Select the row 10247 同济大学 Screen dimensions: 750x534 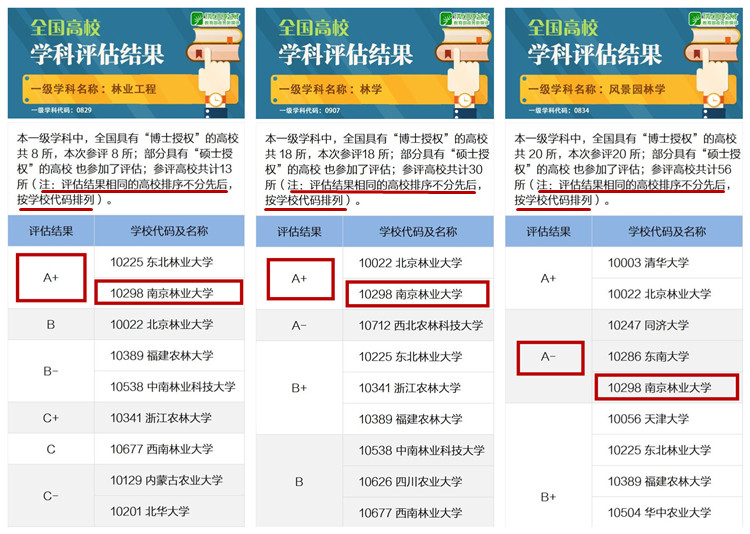click(648, 325)
